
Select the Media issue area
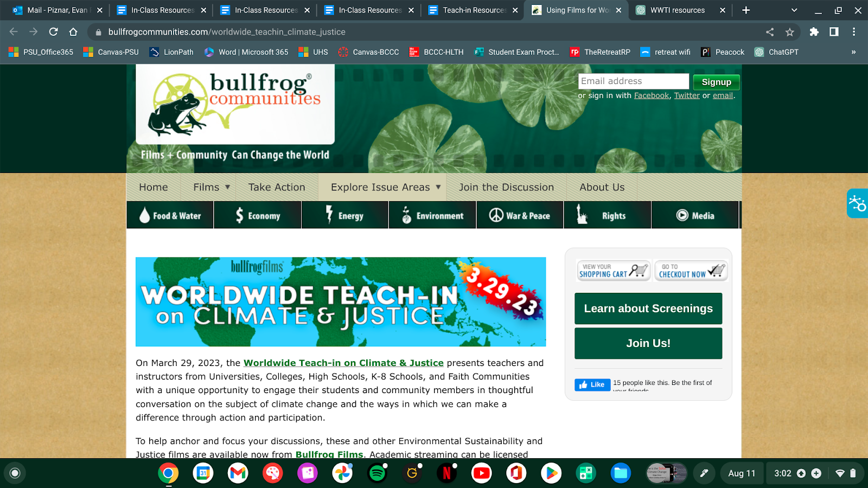pos(695,215)
